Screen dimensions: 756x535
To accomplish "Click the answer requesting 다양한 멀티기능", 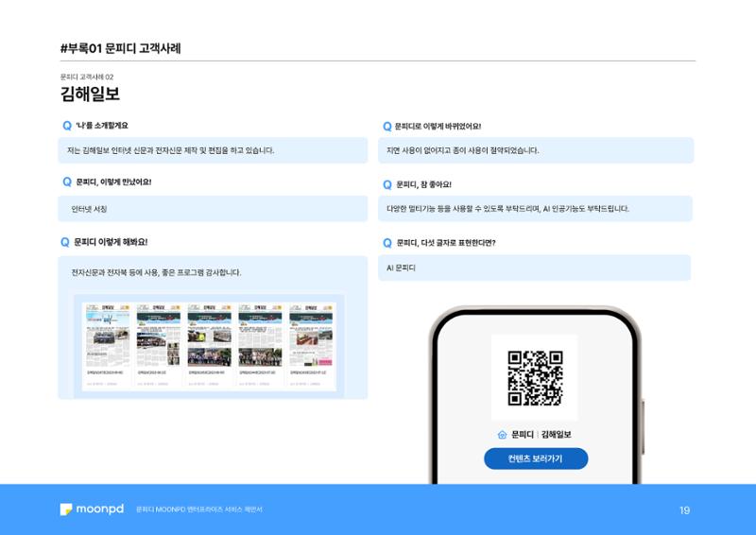I will pos(507,209).
